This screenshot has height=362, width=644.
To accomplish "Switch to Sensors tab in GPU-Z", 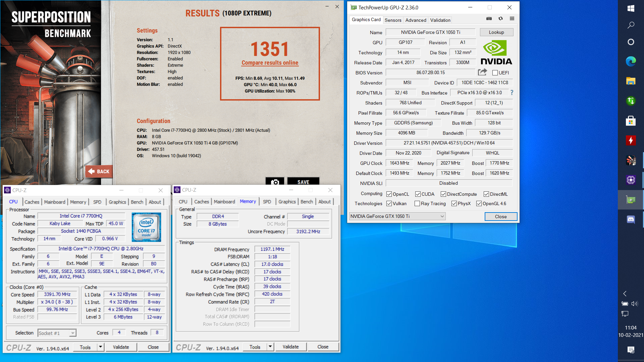I will click(393, 20).
